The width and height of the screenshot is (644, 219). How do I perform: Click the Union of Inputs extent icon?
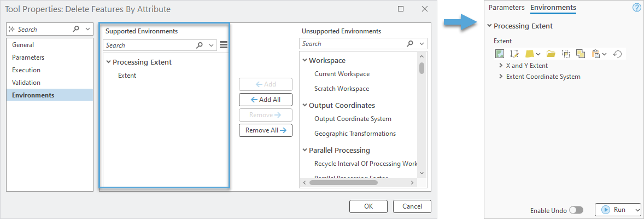[581, 54]
